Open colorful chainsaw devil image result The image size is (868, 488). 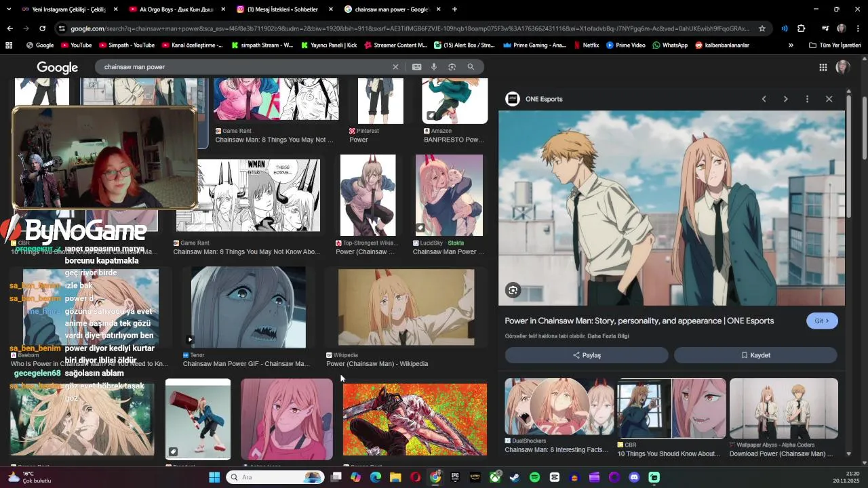click(415, 419)
